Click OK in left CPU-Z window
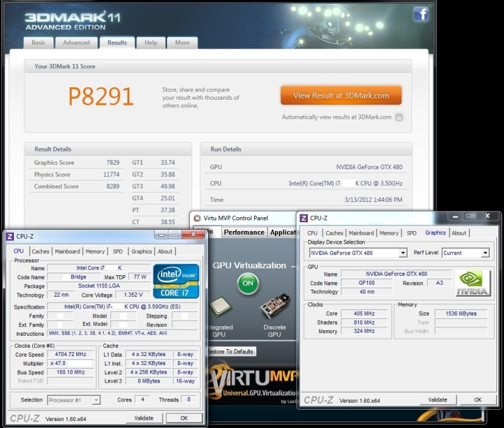Viewport: 504px width, 428px height. [184, 418]
